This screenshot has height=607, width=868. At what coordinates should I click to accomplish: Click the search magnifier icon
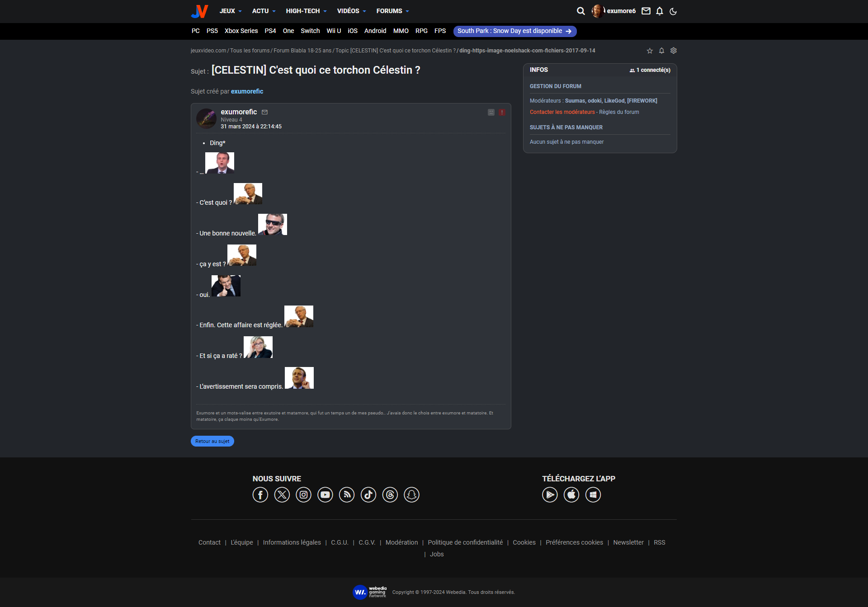click(581, 11)
